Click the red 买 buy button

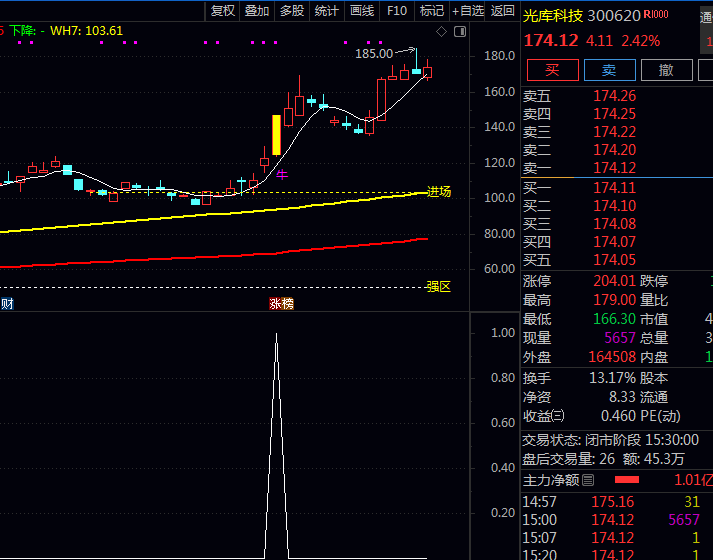tap(552, 70)
